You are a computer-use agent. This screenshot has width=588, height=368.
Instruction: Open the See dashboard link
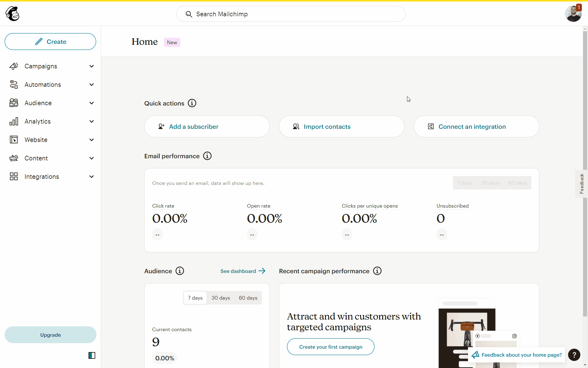pyautogui.click(x=243, y=271)
